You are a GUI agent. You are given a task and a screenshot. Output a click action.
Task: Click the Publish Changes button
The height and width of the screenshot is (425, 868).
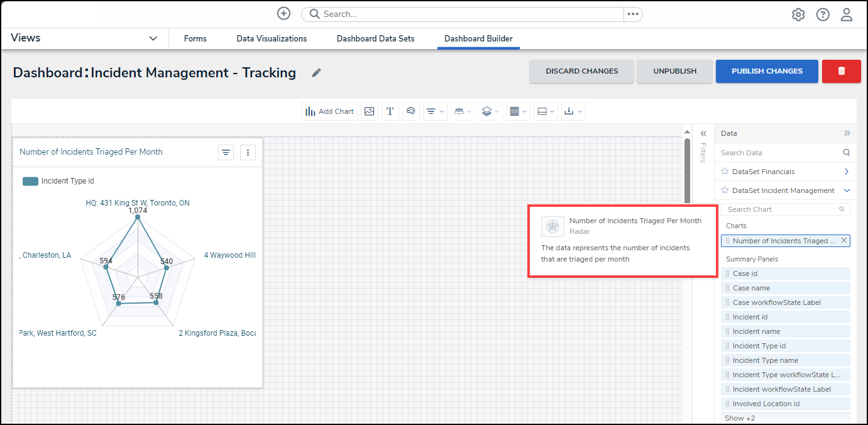[x=767, y=71]
